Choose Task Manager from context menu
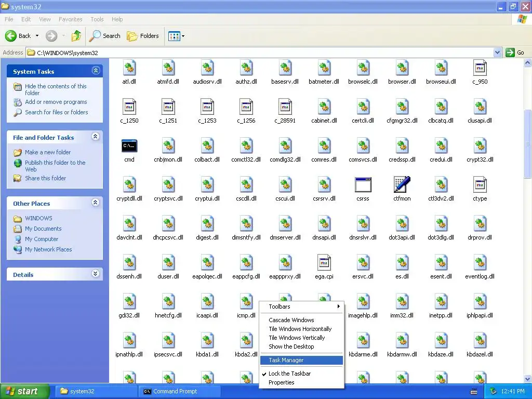The width and height of the screenshot is (532, 399). 302,360
